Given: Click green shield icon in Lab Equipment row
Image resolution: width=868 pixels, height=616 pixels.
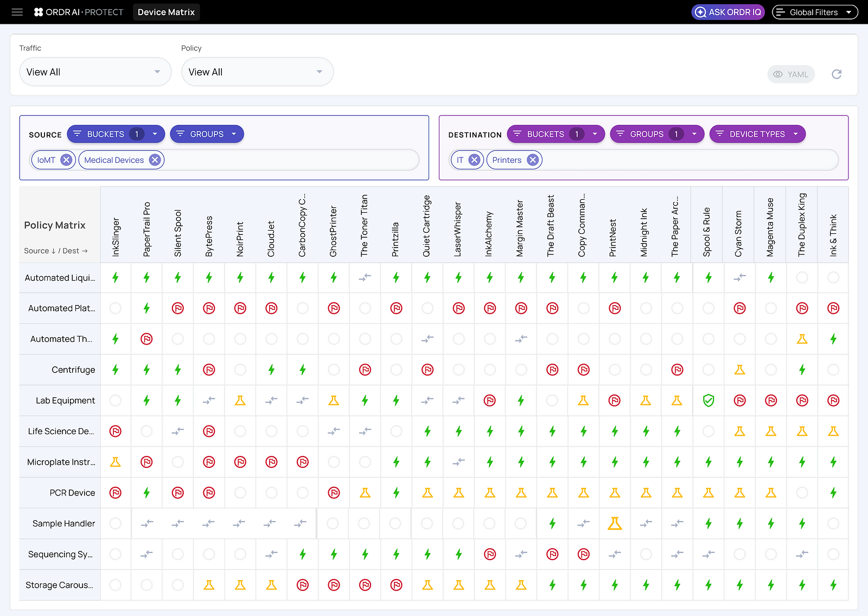Looking at the screenshot, I should coord(709,401).
